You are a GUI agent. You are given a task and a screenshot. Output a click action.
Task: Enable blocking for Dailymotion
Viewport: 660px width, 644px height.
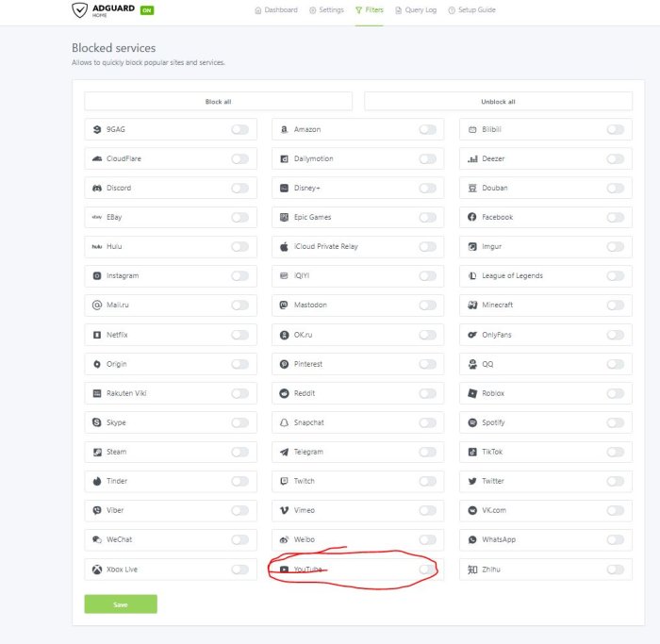click(428, 158)
